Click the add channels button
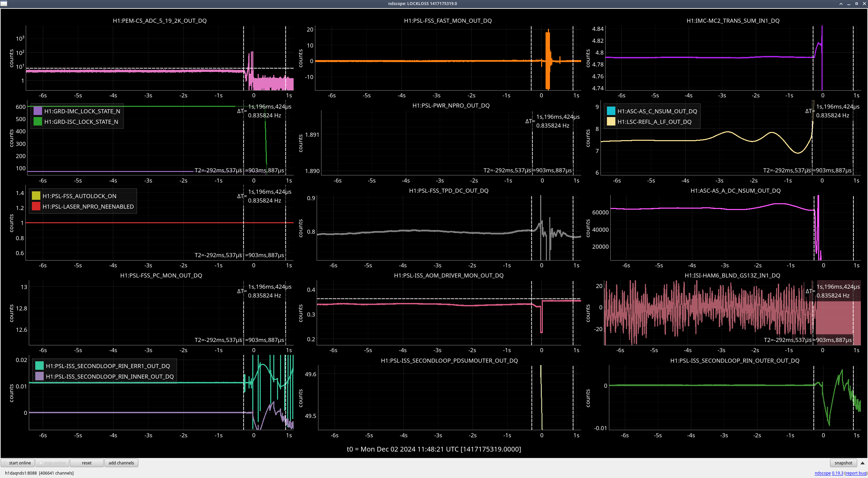The width and height of the screenshot is (868, 478). [x=121, y=463]
